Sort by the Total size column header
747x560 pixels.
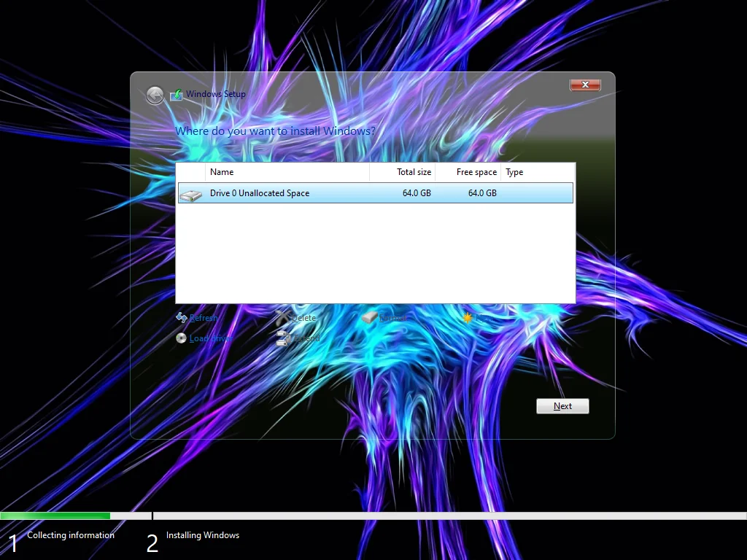(402, 172)
